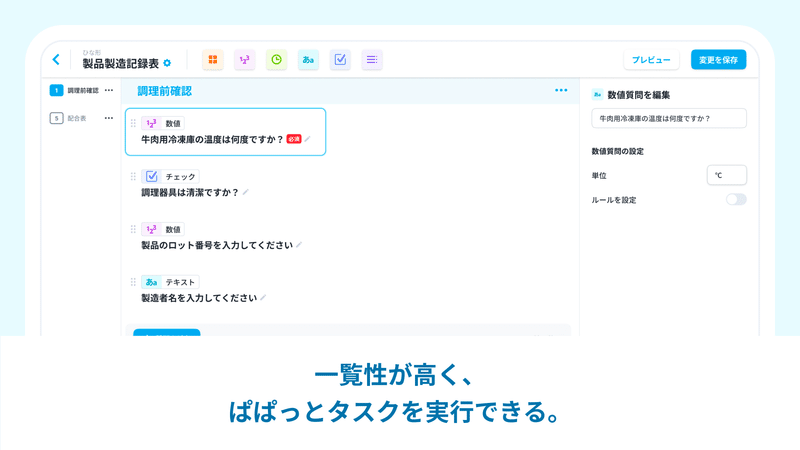Viewport: 800px width, 450px height.
Task: Open the section header three-dot menu
Action: (561, 90)
